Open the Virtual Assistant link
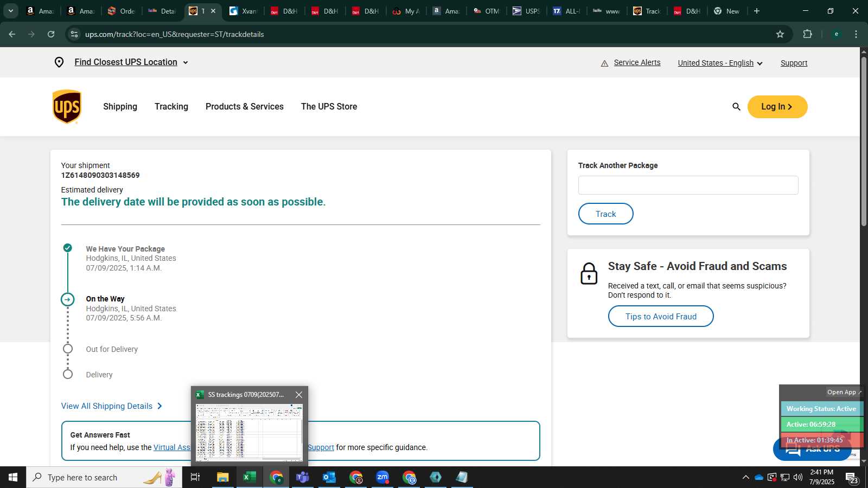Image resolution: width=868 pixels, height=488 pixels. tap(172, 447)
